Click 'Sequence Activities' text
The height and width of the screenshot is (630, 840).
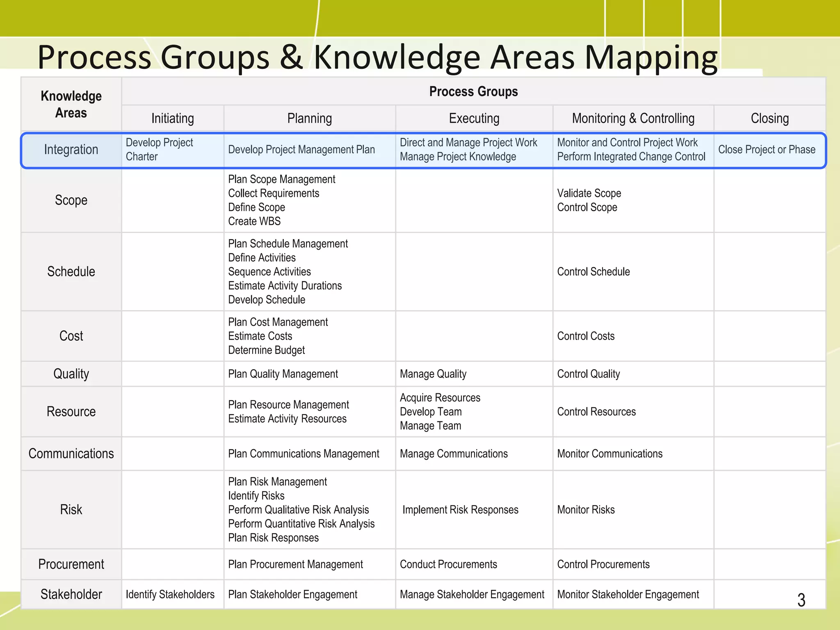(269, 272)
